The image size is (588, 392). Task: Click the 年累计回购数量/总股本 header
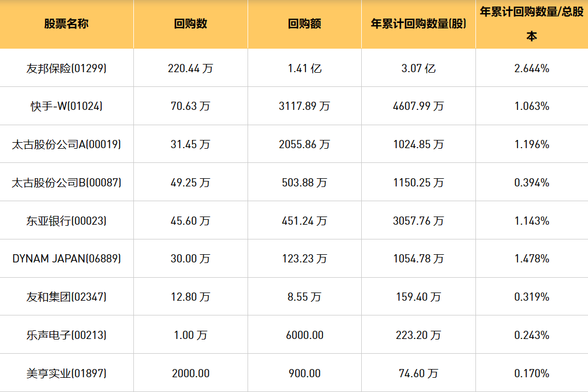click(x=532, y=24)
